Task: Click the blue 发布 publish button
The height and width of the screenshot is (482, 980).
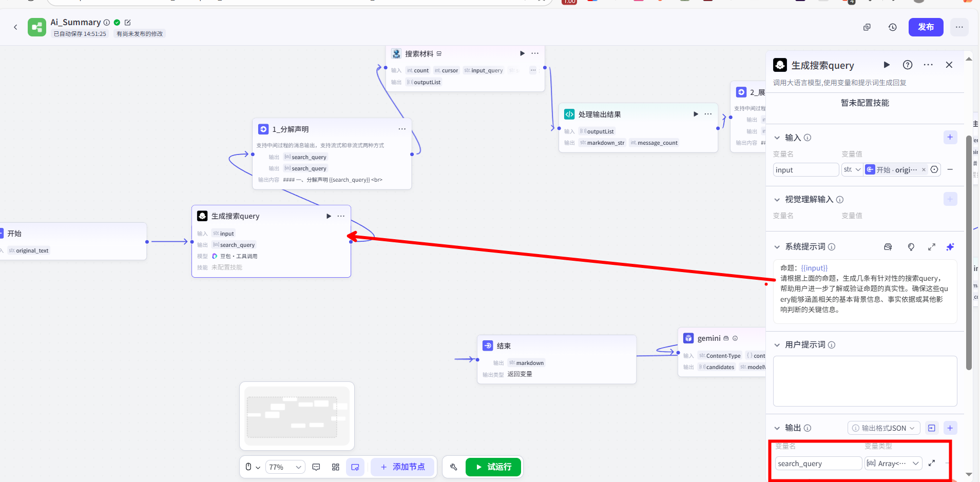Action: point(926,27)
